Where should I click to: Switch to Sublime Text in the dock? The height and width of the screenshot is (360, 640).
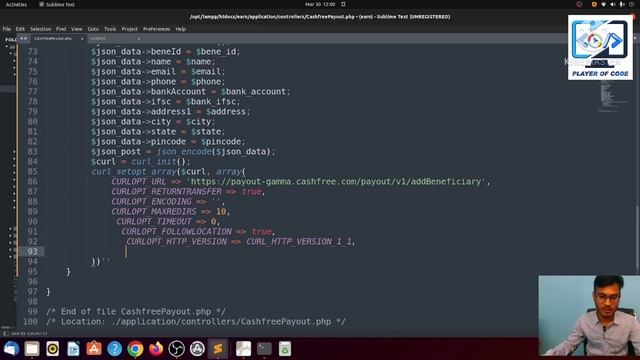pyautogui.click(x=218, y=349)
